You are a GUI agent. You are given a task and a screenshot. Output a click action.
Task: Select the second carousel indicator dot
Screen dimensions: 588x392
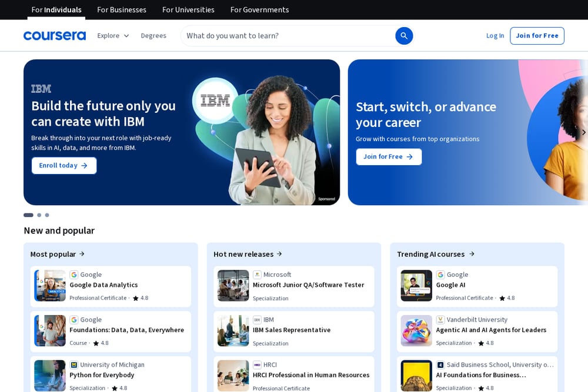click(x=39, y=215)
